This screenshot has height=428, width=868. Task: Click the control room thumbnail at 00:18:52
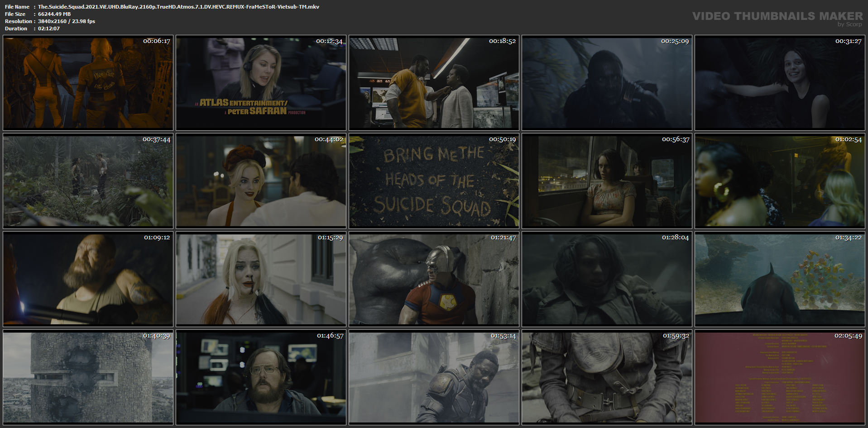pyautogui.click(x=434, y=83)
